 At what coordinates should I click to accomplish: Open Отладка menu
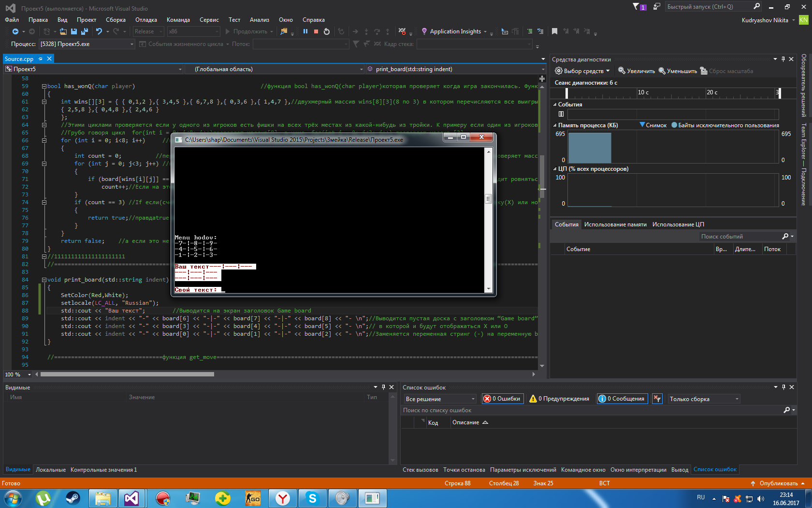pos(146,20)
